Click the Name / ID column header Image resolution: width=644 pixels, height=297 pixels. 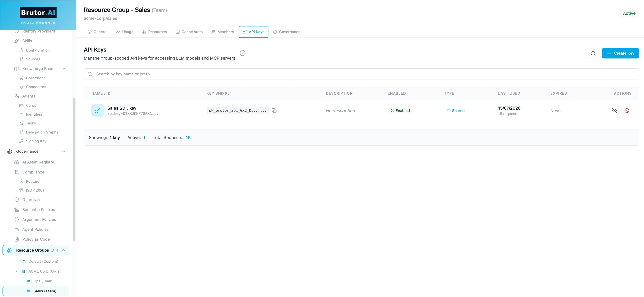pyautogui.click(x=101, y=93)
